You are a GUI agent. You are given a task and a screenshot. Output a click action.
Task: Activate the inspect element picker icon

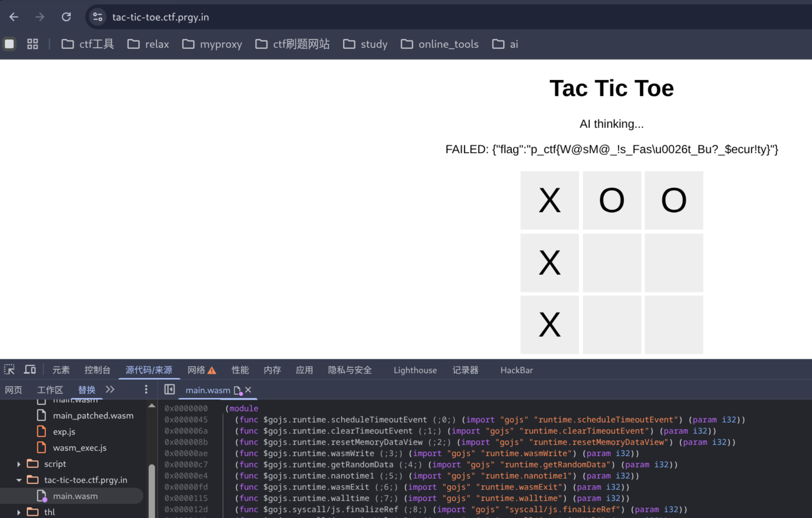pos(9,370)
